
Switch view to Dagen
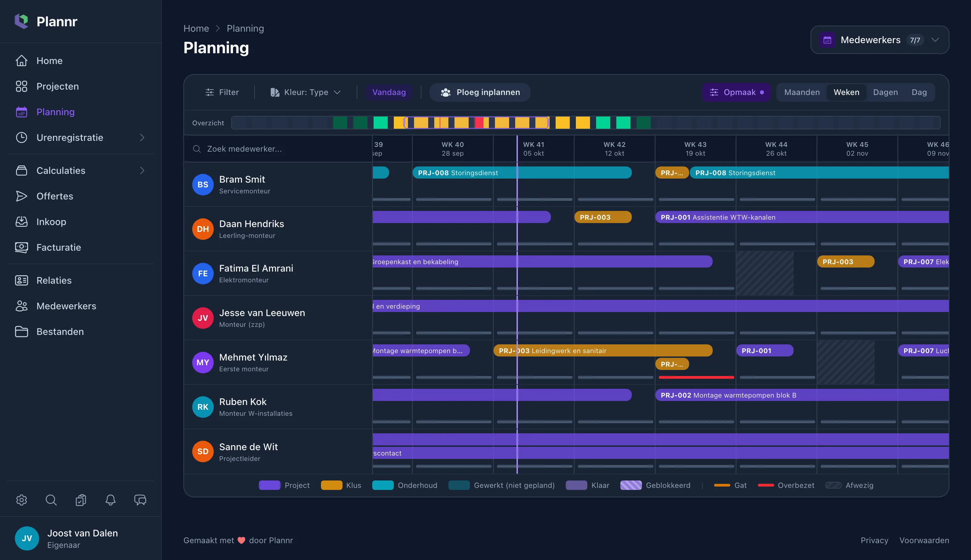click(x=885, y=92)
